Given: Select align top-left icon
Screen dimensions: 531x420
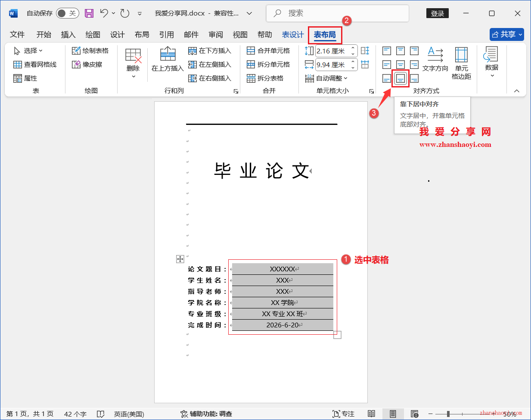Looking at the screenshot, I should pos(387,51).
